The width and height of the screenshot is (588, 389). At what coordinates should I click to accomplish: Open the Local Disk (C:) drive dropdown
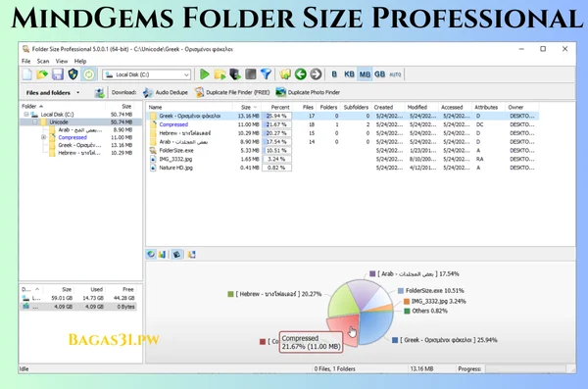pos(186,74)
